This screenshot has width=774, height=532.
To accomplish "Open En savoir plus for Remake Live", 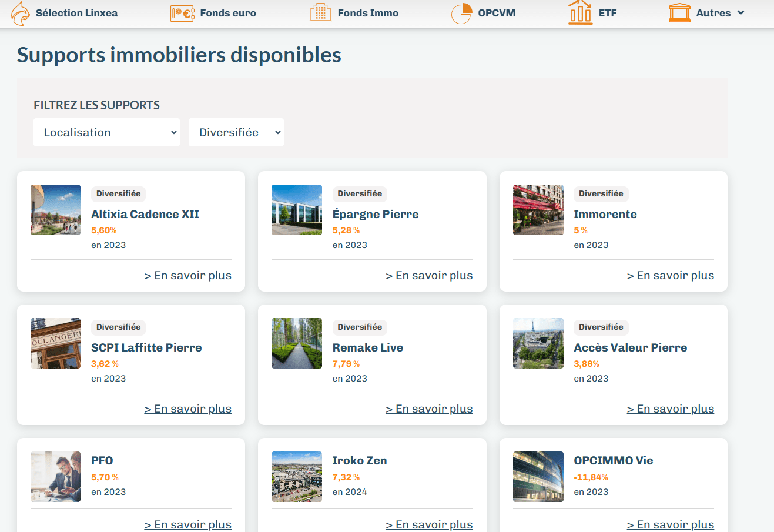I will 429,409.
